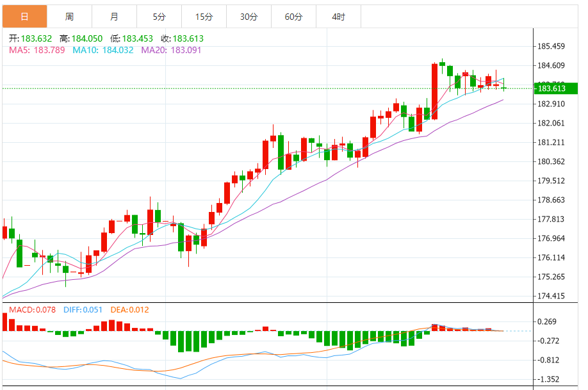Screen dimensions: 588x390
Task: Click the 低:183.453 low price value
Action: coord(133,38)
